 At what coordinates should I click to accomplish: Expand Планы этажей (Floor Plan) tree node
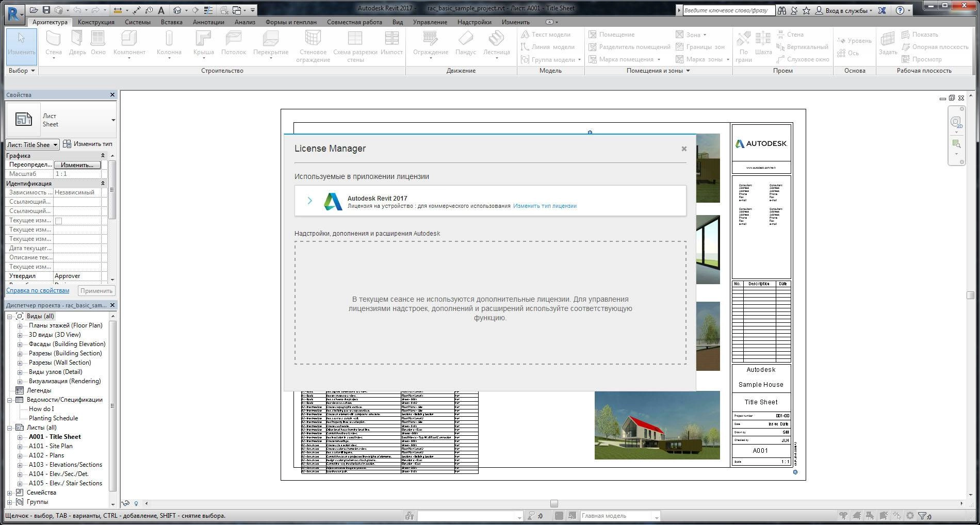(x=20, y=325)
